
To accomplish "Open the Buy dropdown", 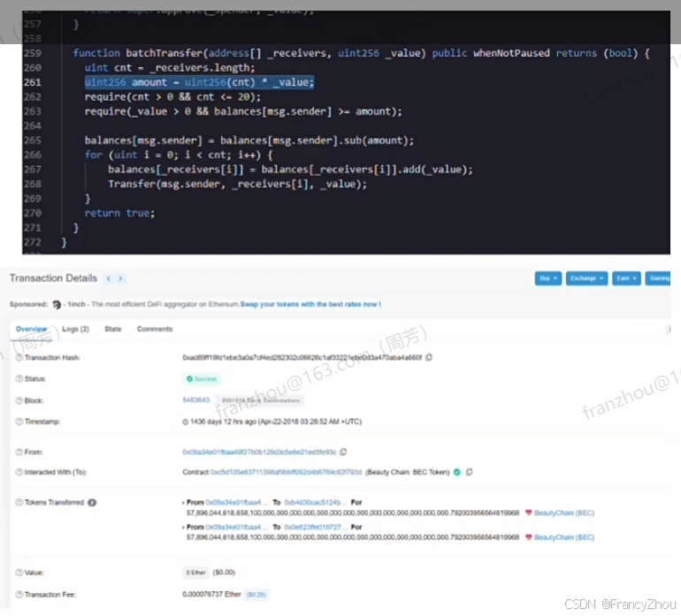I will point(548,278).
